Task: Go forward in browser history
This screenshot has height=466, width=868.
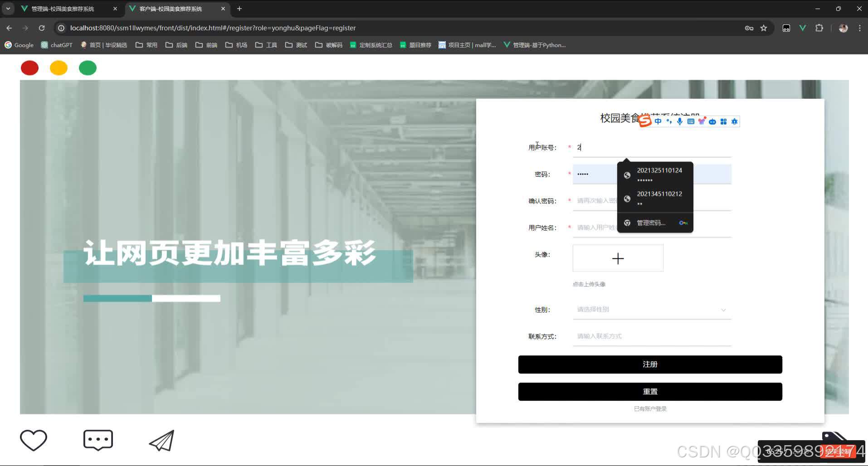Action: coord(25,28)
